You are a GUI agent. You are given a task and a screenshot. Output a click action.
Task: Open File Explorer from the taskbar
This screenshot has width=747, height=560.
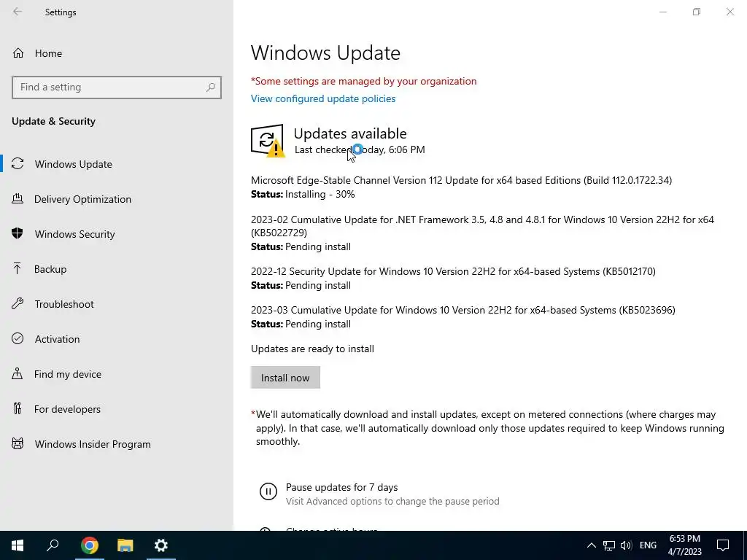point(125,545)
